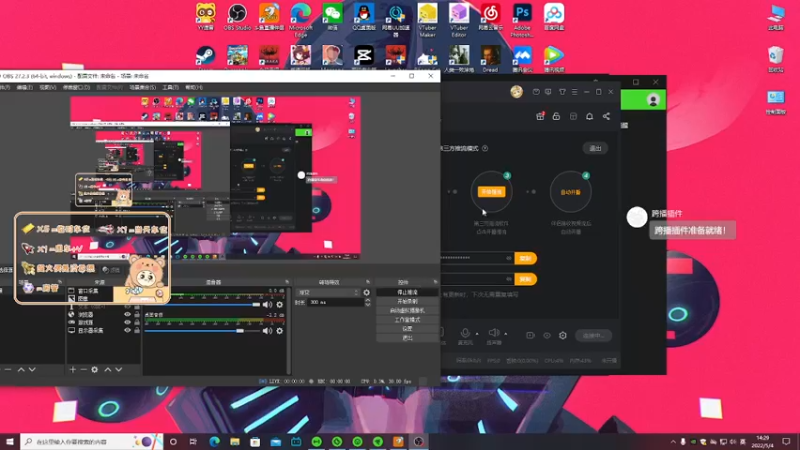Toggle visibility of game source
The width and height of the screenshot is (800, 450).
tap(128, 322)
